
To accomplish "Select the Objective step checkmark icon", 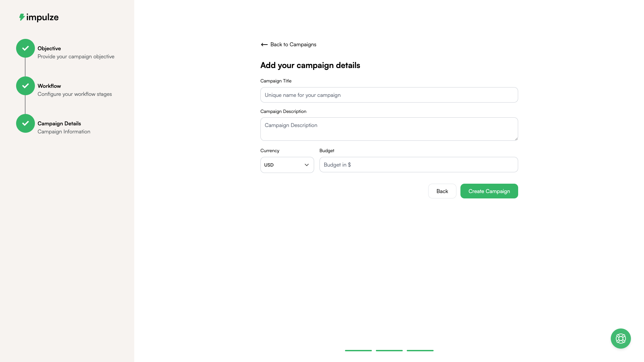I will coord(25,48).
